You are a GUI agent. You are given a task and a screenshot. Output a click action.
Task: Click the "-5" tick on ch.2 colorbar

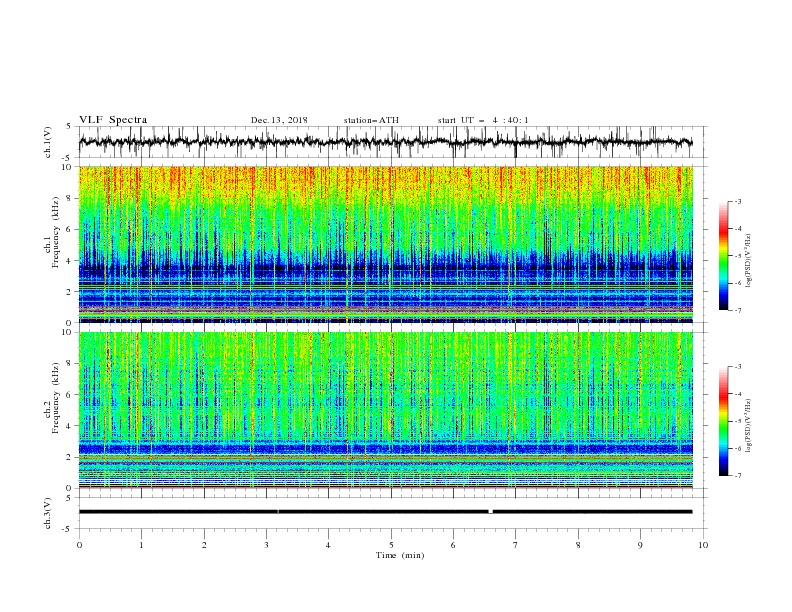point(738,421)
